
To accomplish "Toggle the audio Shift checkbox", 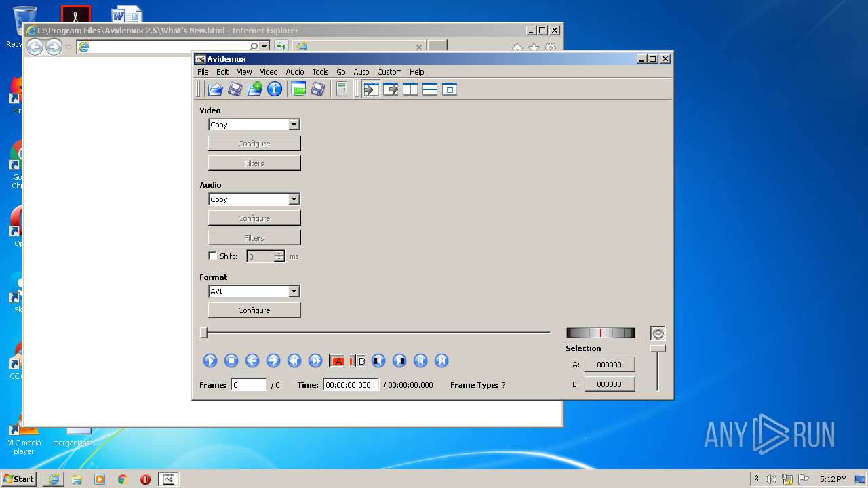I will click(x=213, y=256).
